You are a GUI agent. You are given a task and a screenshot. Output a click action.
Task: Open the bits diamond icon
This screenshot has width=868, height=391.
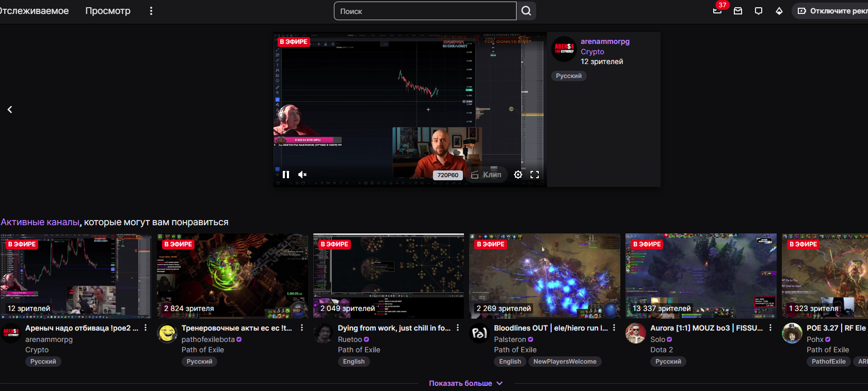coord(779,11)
